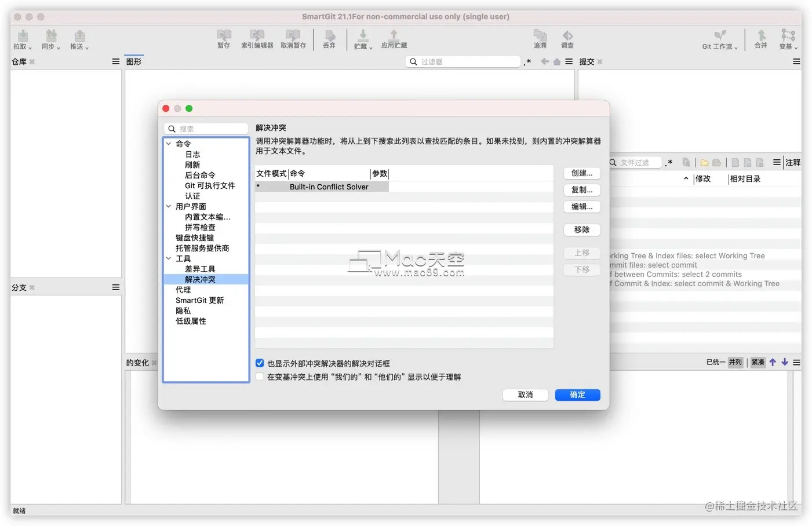Image resolution: width=812 pixels, height=526 pixels.
Task: Click the 调查 (Investigate) toolbar icon
Action: (x=567, y=35)
